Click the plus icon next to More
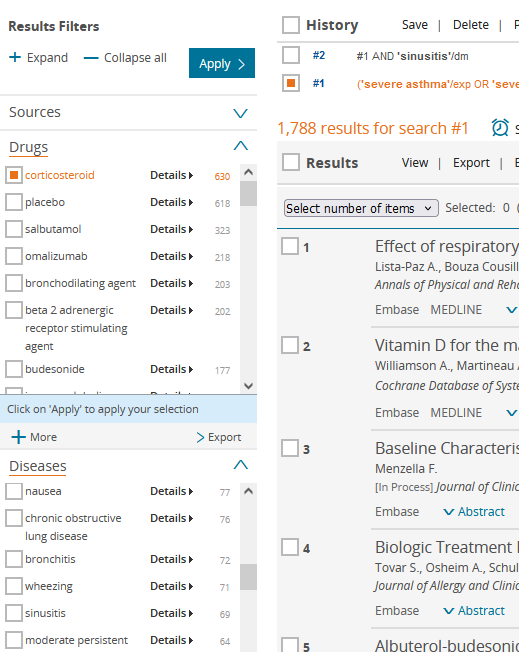Viewport: 519px width, 652px height. pyautogui.click(x=18, y=437)
